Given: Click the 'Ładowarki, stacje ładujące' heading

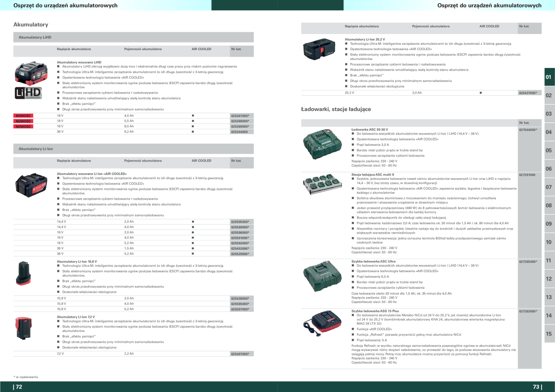Looking at the screenshot, I should tap(336, 109).
